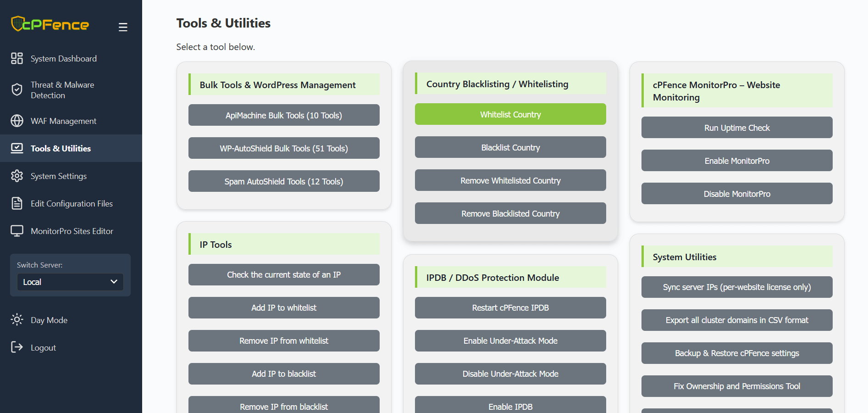Click the Logout arrow icon

[17, 347]
